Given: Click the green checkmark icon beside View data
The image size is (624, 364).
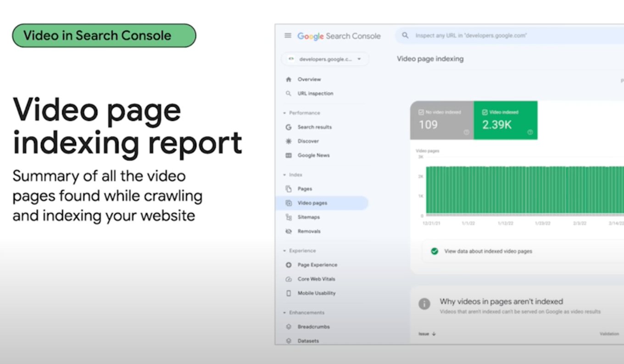Looking at the screenshot, I should pos(435,251).
